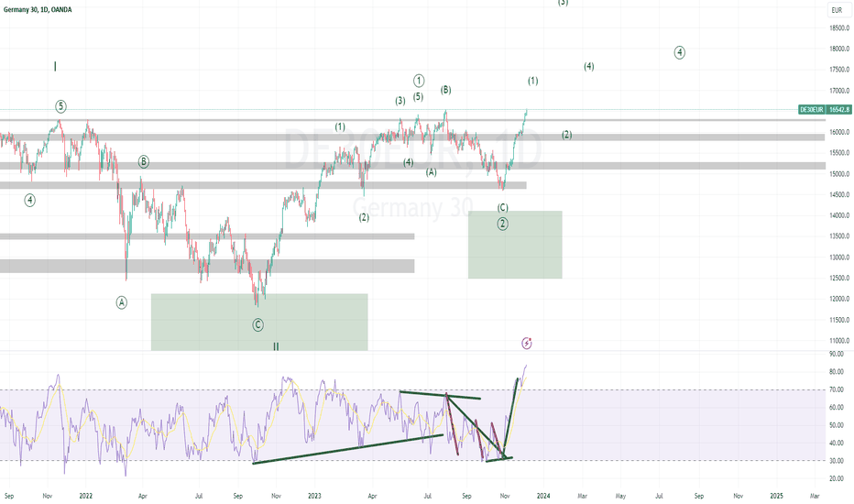Select the circled 1 wave label

[419, 81]
